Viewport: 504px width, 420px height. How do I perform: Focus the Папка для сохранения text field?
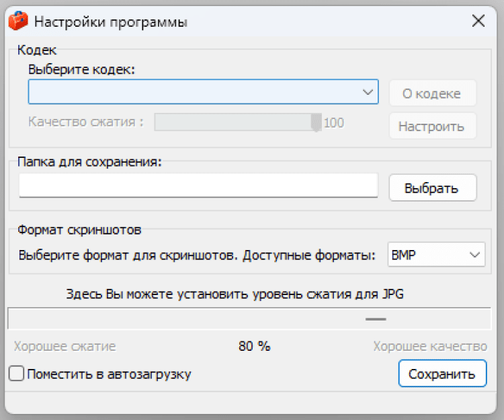tap(199, 186)
